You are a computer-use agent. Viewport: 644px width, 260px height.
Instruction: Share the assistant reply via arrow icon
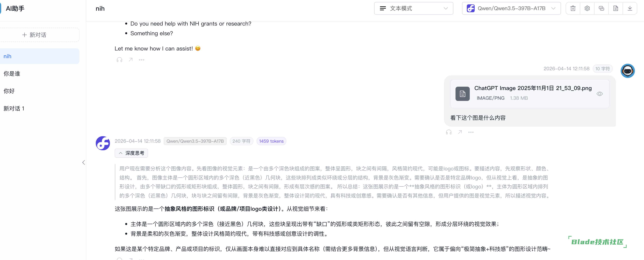point(131,60)
